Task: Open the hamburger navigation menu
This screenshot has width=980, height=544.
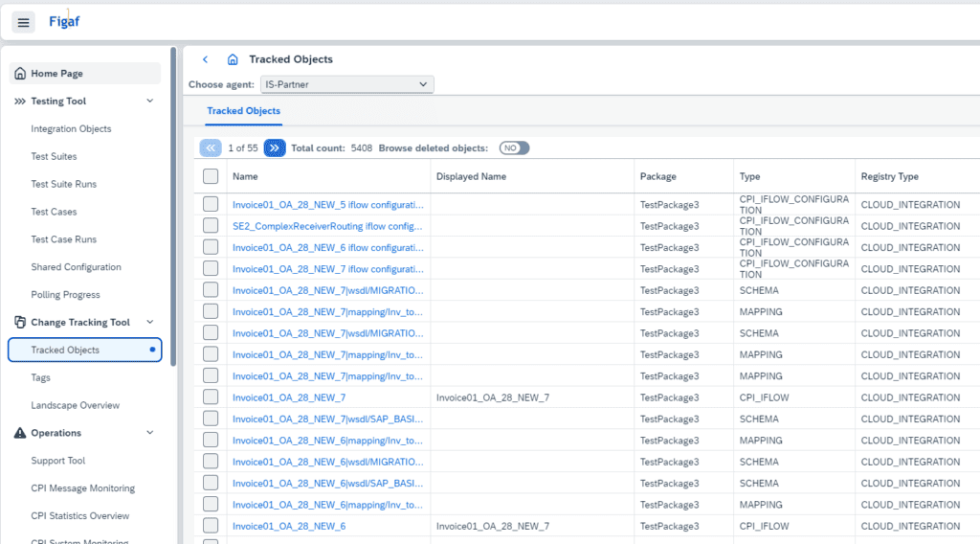Action: 23,23
